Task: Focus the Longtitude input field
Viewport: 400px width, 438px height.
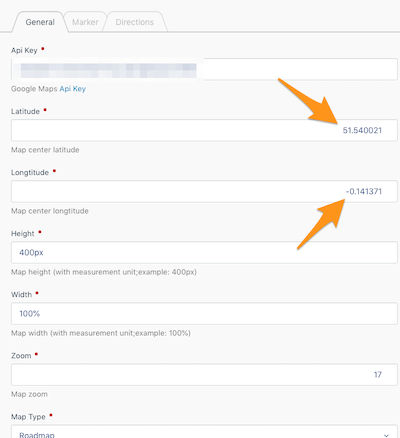Action: (x=204, y=191)
